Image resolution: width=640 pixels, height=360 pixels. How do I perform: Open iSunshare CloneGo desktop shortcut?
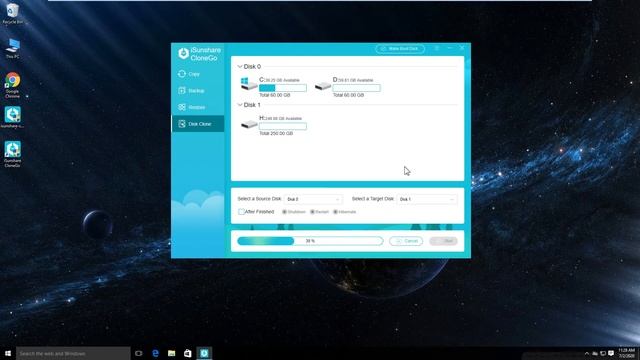(13, 154)
